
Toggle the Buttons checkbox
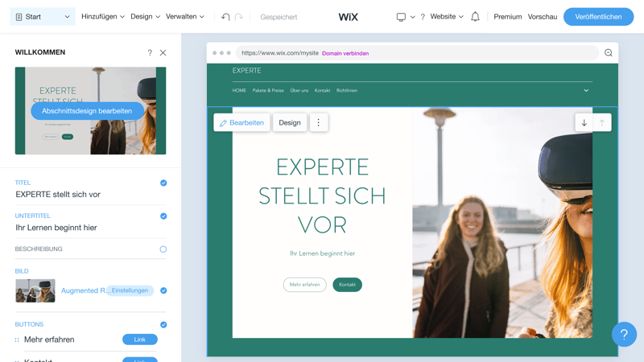pyautogui.click(x=163, y=325)
